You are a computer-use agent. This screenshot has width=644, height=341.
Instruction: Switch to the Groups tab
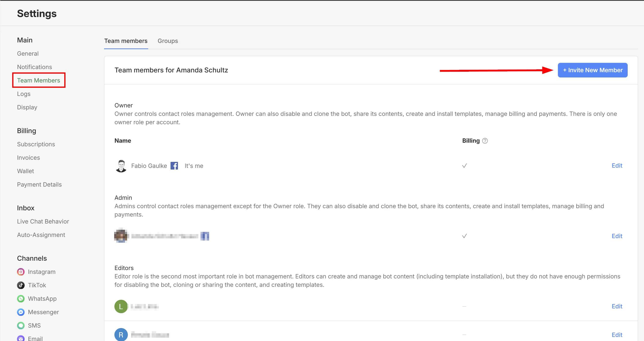168,41
